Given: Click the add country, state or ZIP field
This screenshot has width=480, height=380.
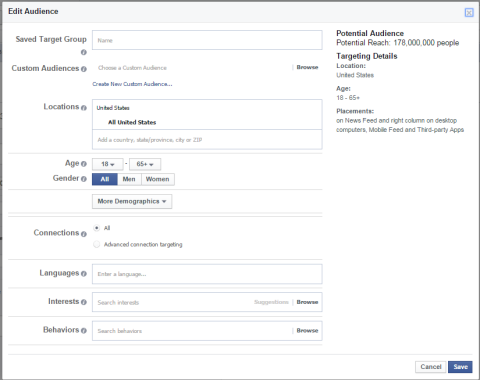Looking at the screenshot, I should tap(207, 140).
